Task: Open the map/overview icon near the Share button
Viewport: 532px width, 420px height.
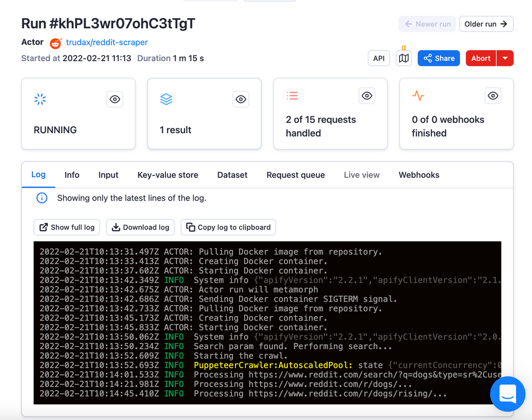Action: tap(404, 58)
